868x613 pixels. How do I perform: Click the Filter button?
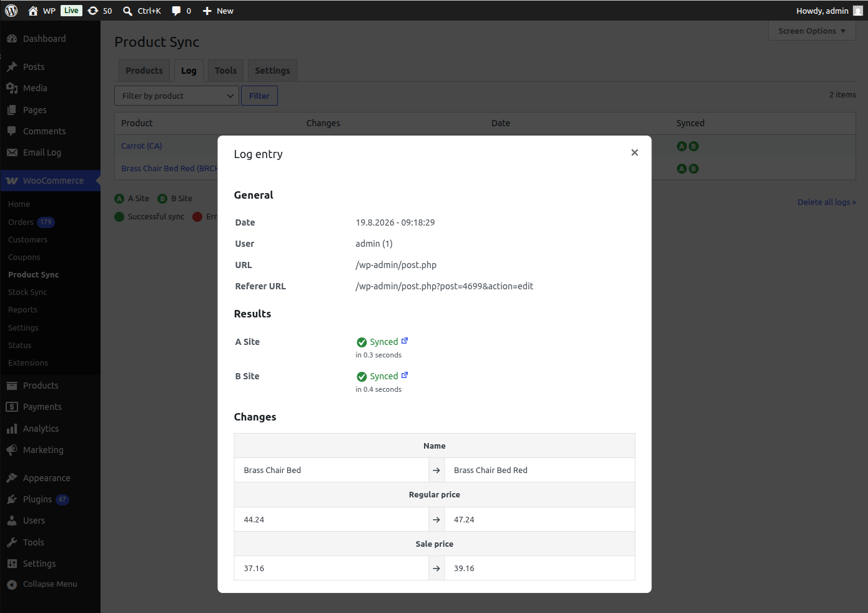pos(259,96)
